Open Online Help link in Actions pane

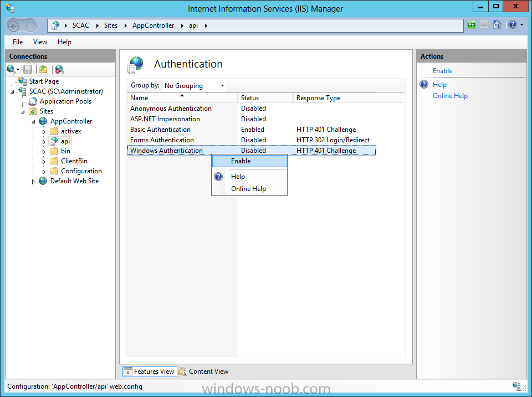(450, 96)
